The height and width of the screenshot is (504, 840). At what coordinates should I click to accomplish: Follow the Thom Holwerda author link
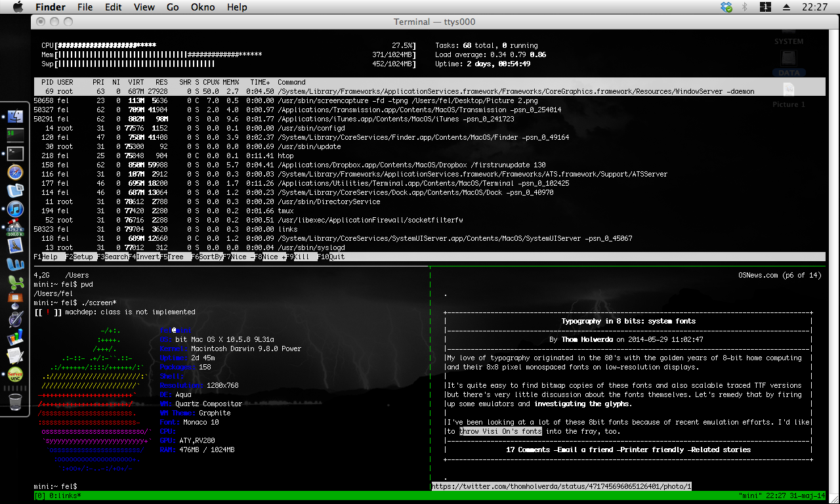[588, 340]
